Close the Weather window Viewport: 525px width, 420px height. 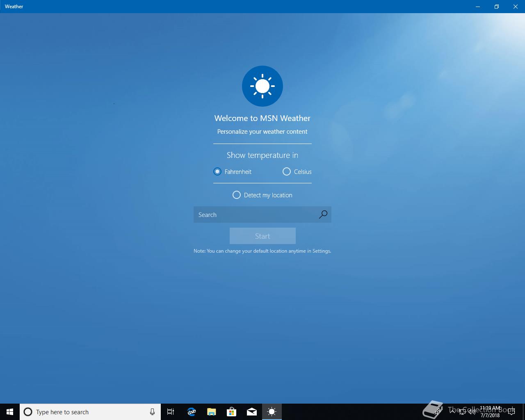pos(516,7)
